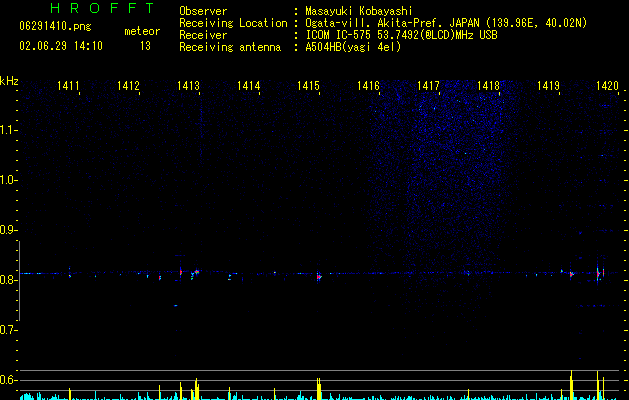The width and height of the screenshot is (629, 400).
Task: Click the meteor echo just after 1415
Action: tap(319, 276)
